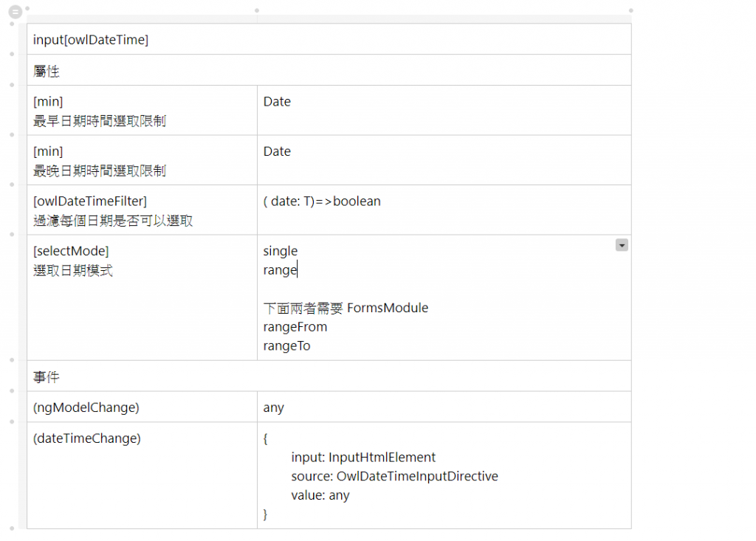Image resolution: width=756 pixels, height=541 pixels.
Task: Place cursor on the rangeFrom line
Action: [x=295, y=327]
